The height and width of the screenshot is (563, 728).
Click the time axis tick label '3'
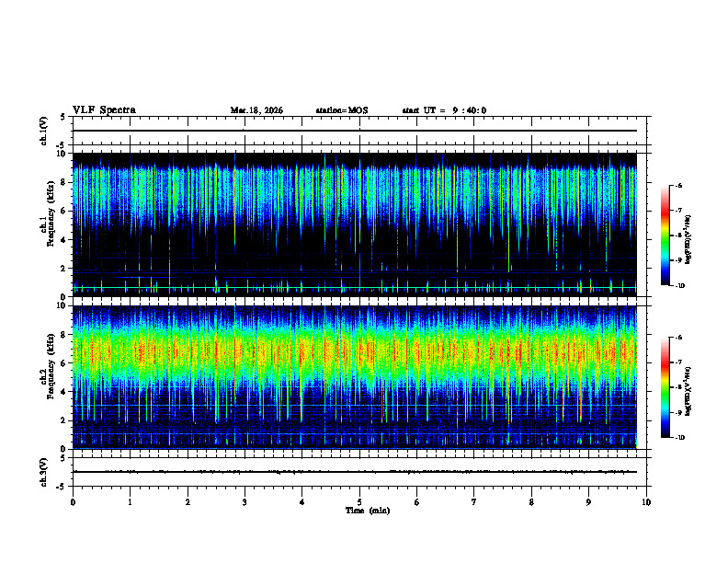click(245, 502)
